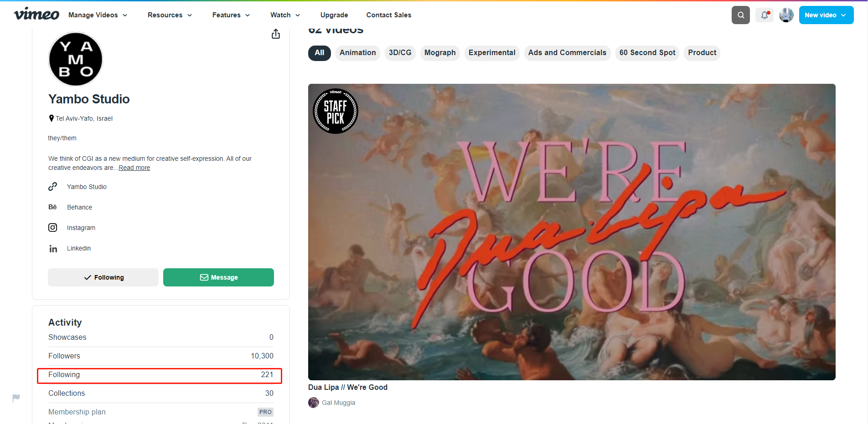Click the Yambo Studio profile logo

pyautogui.click(x=76, y=59)
